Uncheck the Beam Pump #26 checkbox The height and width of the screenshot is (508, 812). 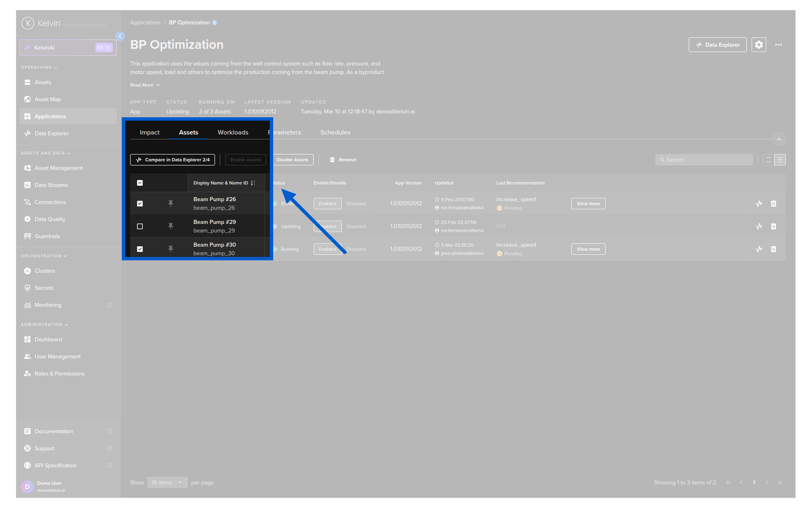coord(140,204)
